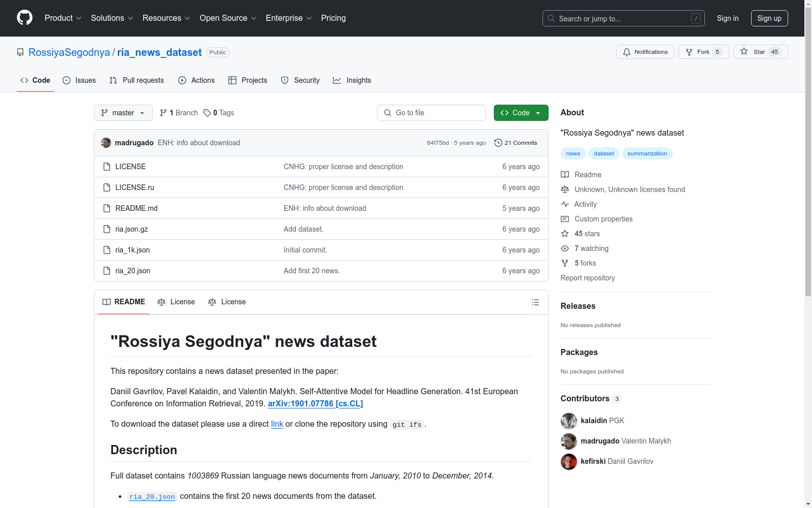The height and width of the screenshot is (508, 812).
Task: Switch to the Security tab
Action: (x=300, y=80)
